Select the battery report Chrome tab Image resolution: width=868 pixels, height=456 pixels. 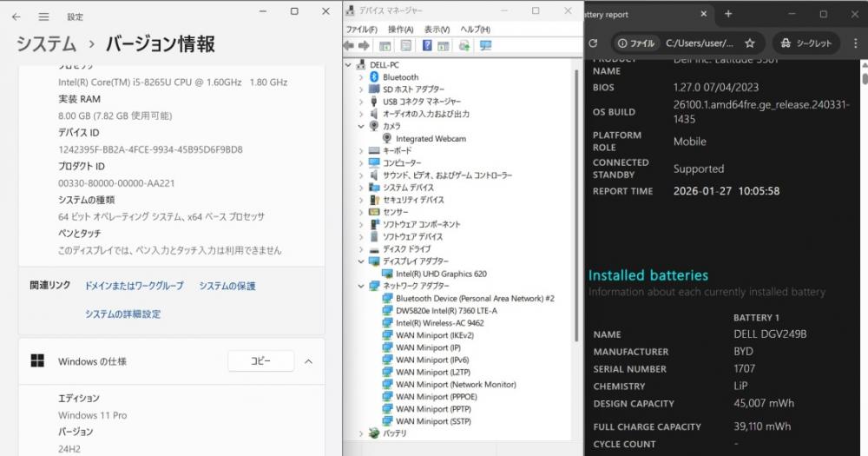point(648,15)
